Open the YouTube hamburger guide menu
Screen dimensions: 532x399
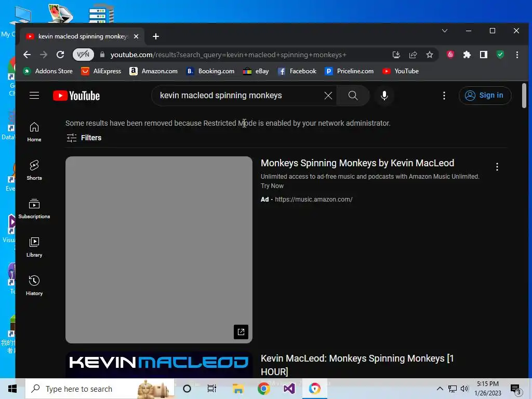pos(34,96)
